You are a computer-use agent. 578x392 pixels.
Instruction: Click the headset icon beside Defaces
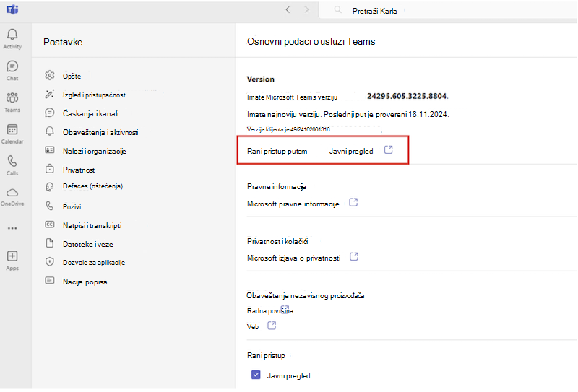coord(50,187)
